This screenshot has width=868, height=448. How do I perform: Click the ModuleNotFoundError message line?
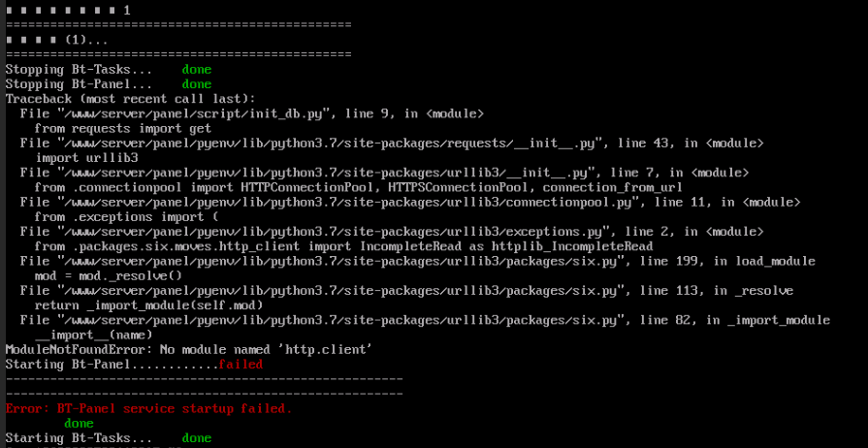[x=188, y=350]
